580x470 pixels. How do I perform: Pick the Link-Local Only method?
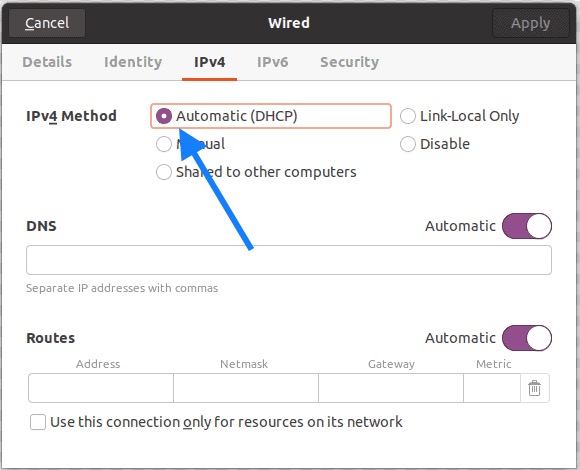[408, 116]
